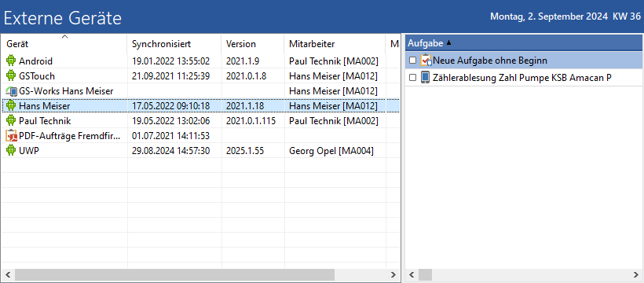Click sync time 19.01.2022 13:55:02
This screenshot has height=283, width=644.
coord(171,61)
